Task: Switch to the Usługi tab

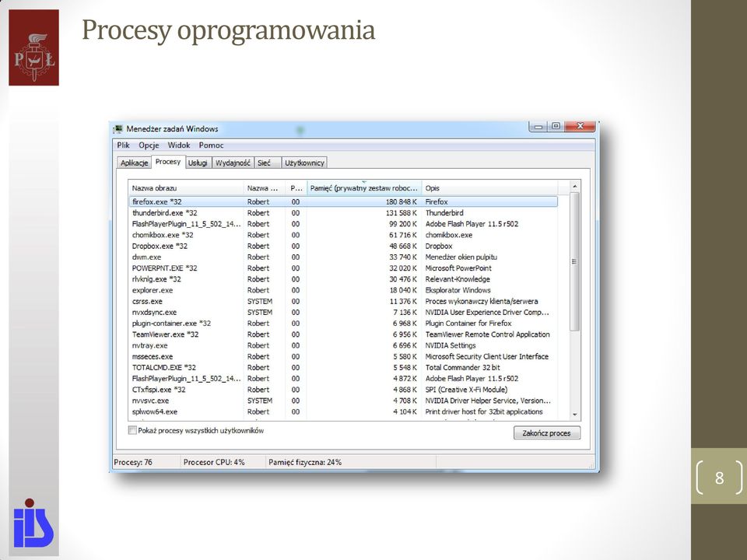Action: click(x=198, y=163)
